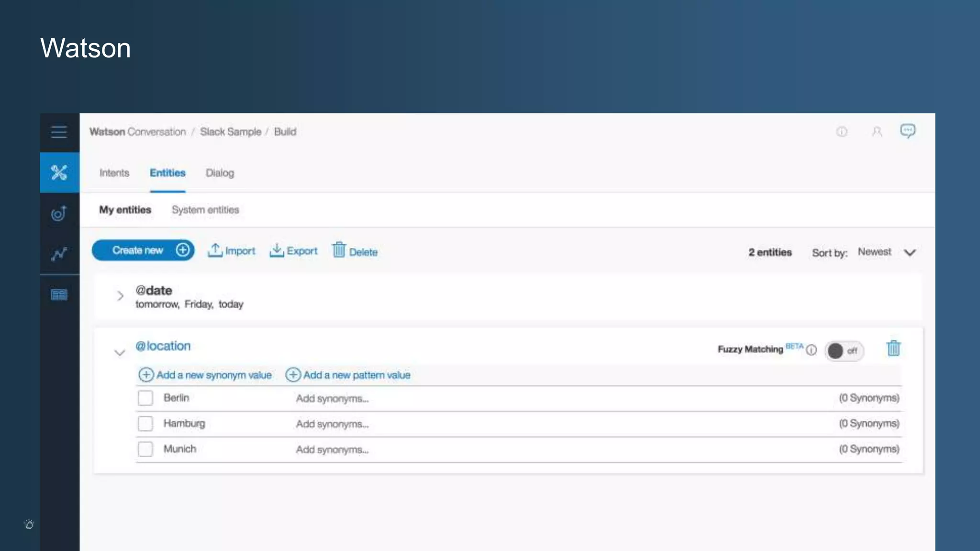Click Add synonyms field for Berlin
The width and height of the screenshot is (980, 551).
[332, 398]
